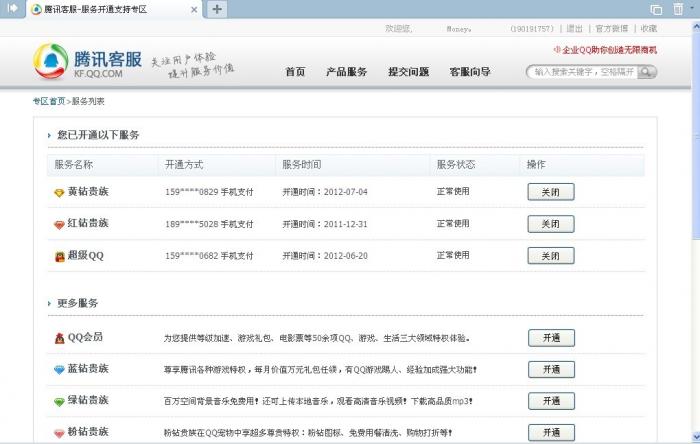The image size is (700, 444).
Task: Click the Tencent Customer Service penguin logo
Action: pyautogui.click(x=50, y=62)
